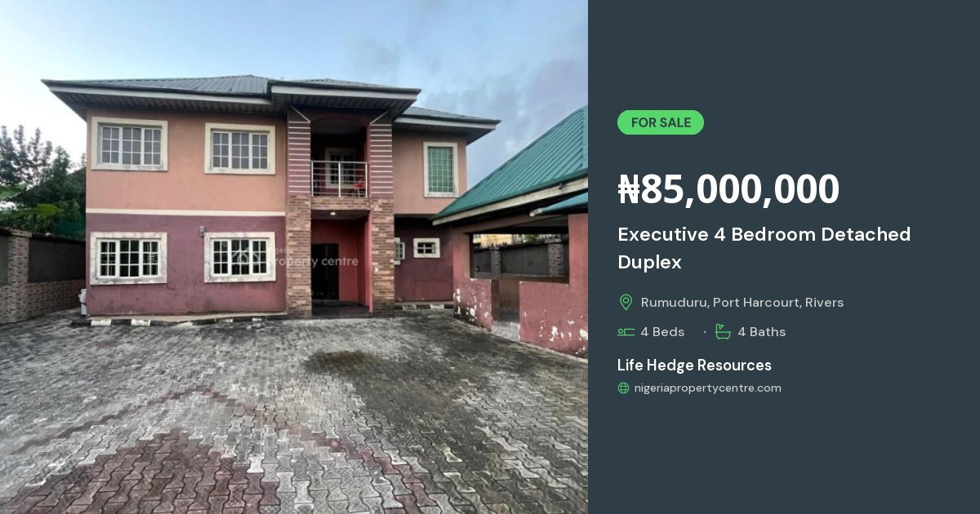The image size is (980, 514).
Task: Click the dot separator between Beds and Baths
Action: pos(705,332)
